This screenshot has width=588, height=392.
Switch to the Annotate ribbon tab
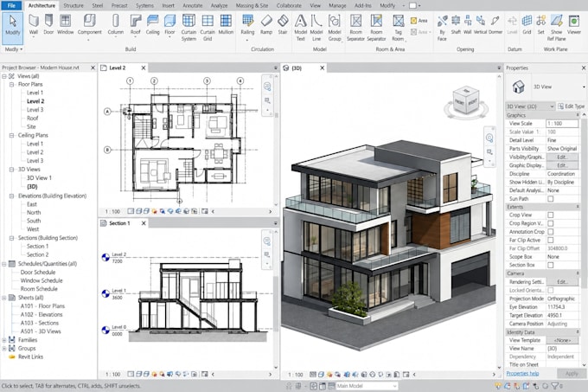click(x=192, y=6)
